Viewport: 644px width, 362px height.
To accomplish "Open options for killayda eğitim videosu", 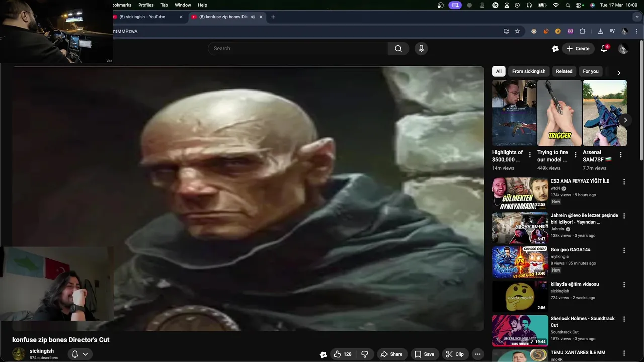I will (624, 285).
